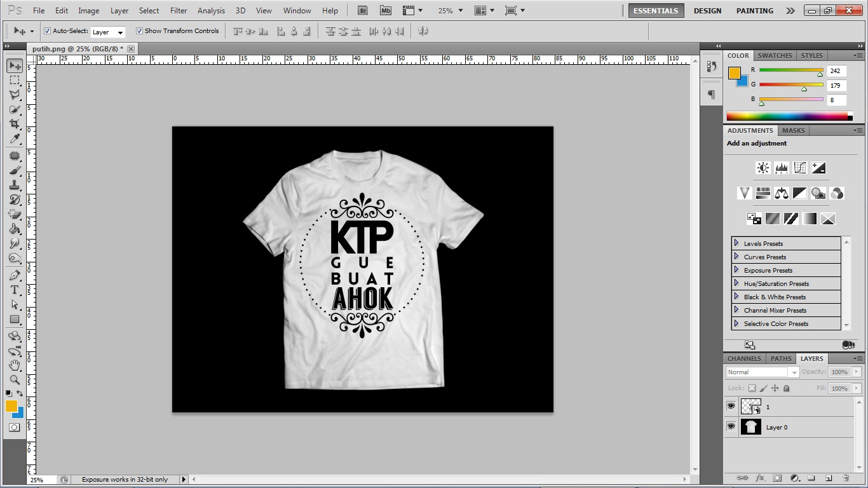Pick a color from the spectrum ramp
868x488 pixels.
tap(787, 116)
